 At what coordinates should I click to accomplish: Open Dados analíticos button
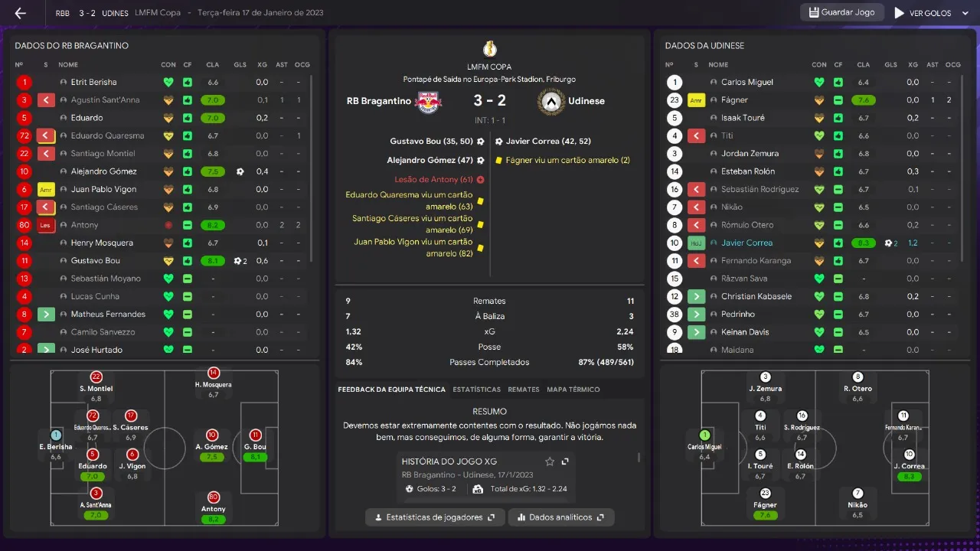[561, 517]
